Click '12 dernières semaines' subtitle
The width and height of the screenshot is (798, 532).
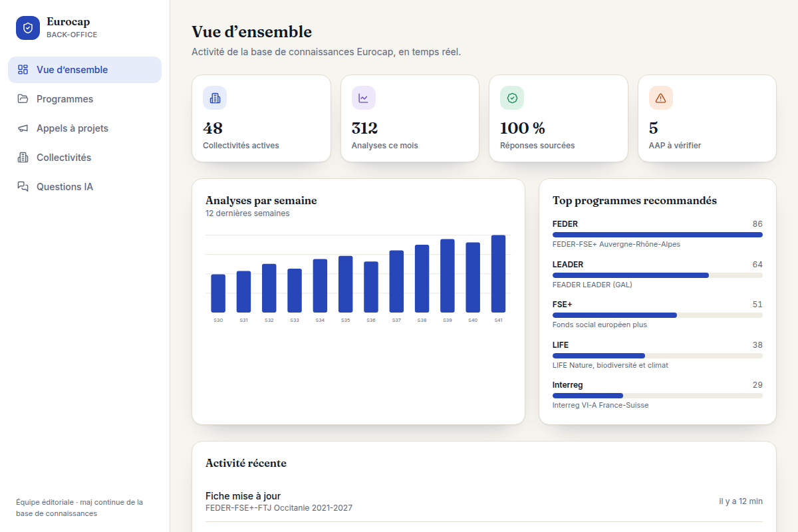tap(247, 213)
